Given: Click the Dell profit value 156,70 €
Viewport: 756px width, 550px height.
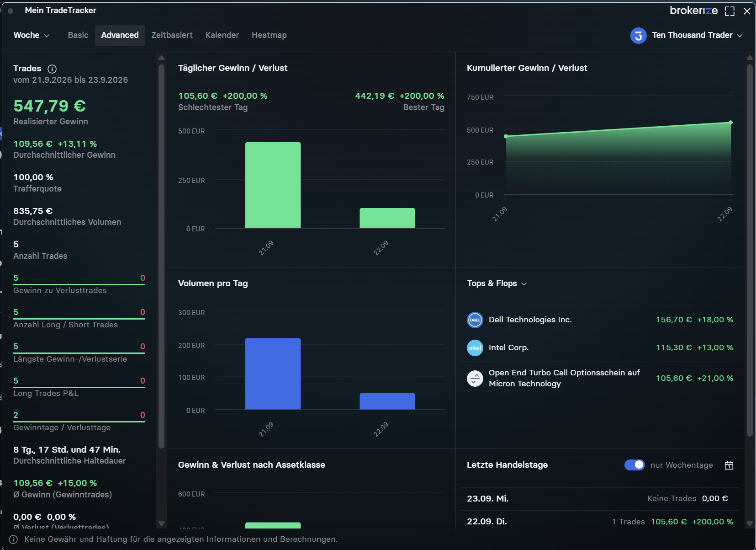Looking at the screenshot, I should (x=674, y=320).
